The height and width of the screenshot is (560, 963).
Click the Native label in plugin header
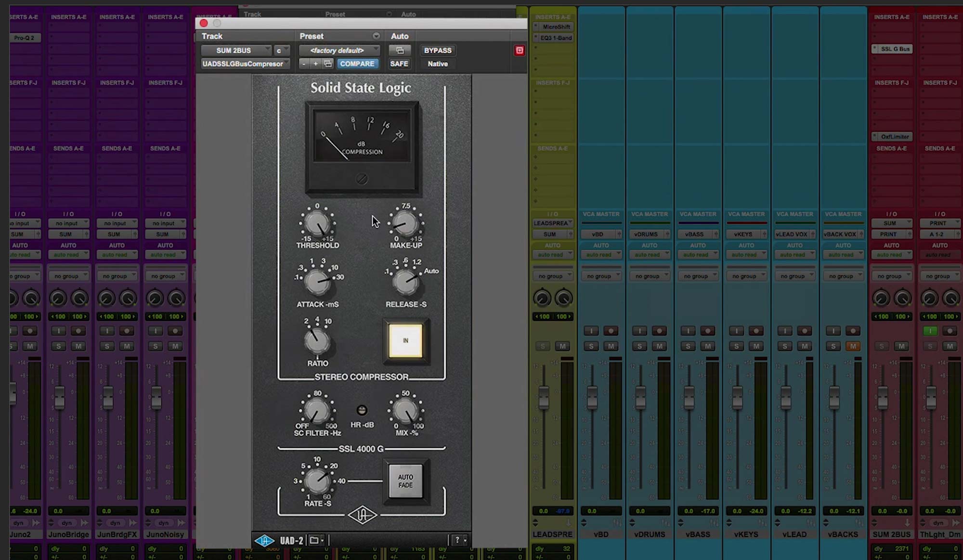[438, 64]
